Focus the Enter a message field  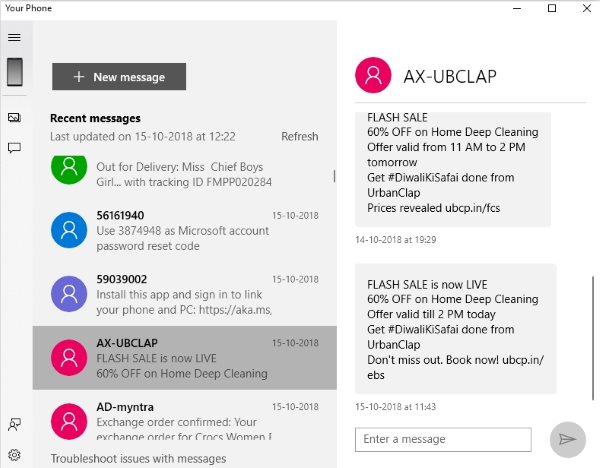click(443, 439)
